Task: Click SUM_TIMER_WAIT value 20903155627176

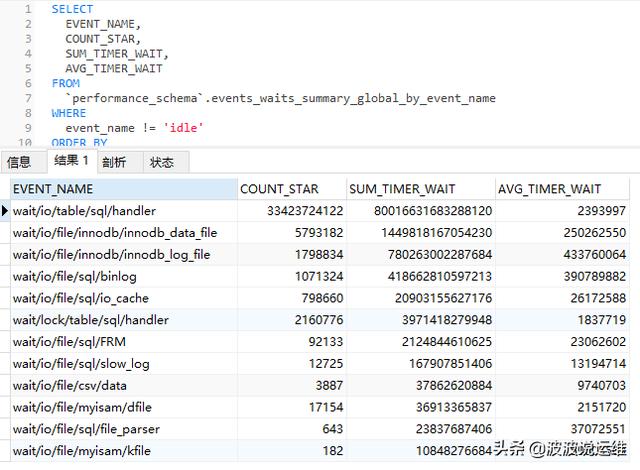Action: (444, 298)
